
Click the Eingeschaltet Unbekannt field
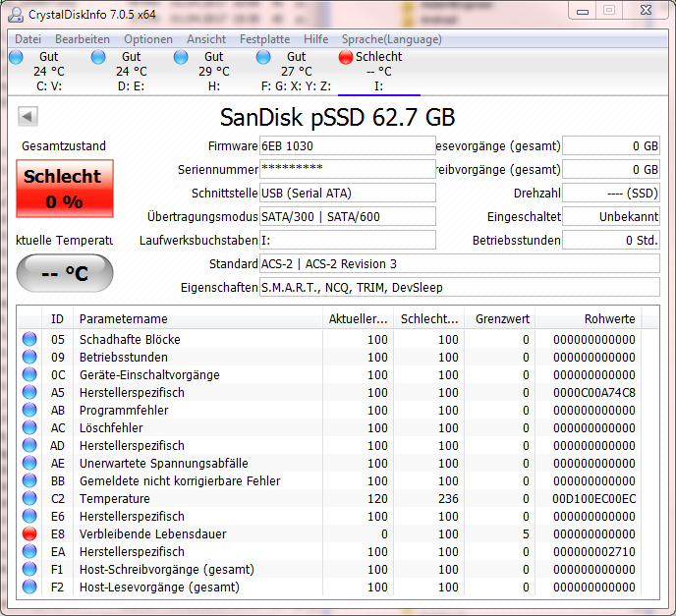[611, 216]
